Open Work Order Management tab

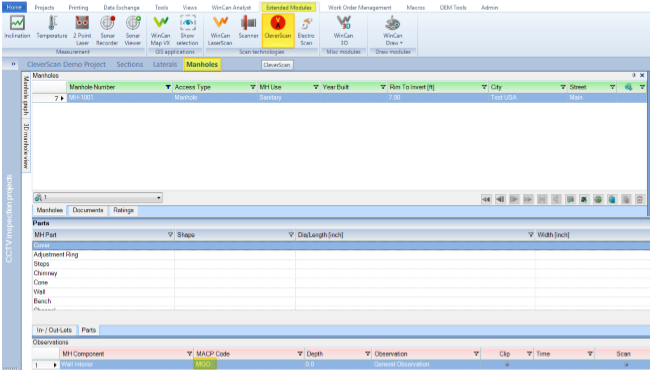pos(360,7)
